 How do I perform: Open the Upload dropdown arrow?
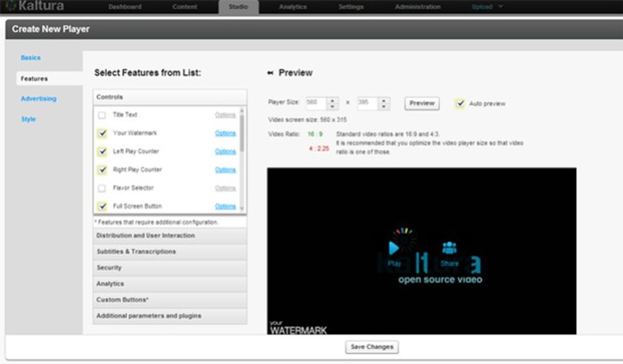pos(500,6)
